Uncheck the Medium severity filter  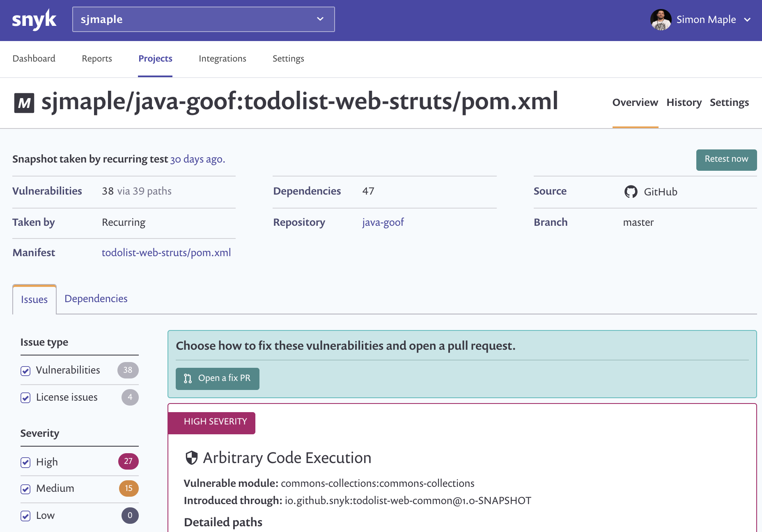25,489
